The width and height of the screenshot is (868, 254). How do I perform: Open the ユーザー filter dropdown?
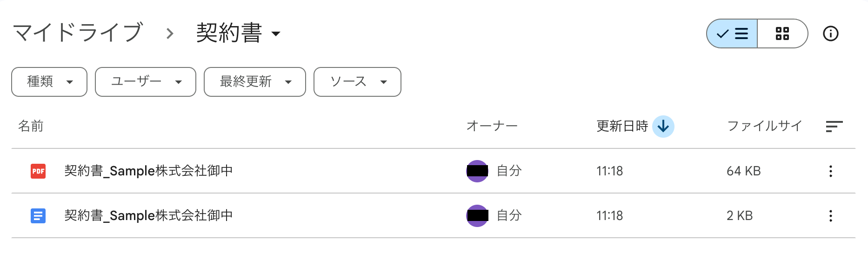[x=146, y=82]
